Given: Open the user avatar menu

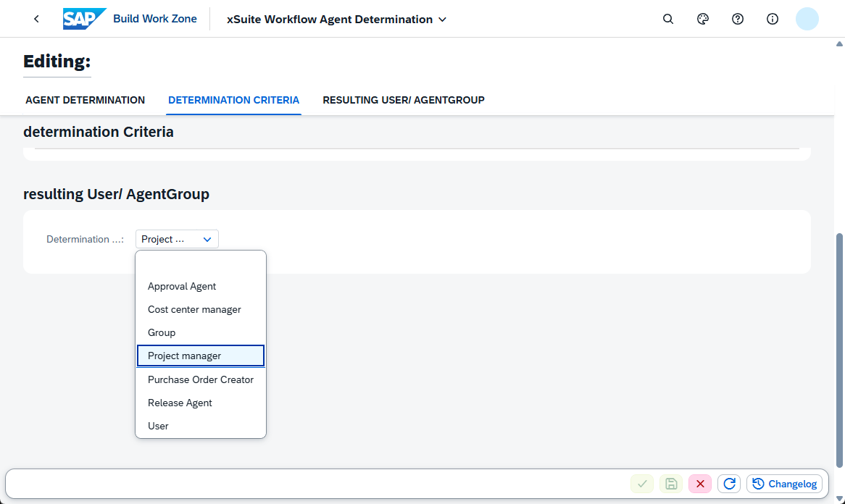Looking at the screenshot, I should click(x=807, y=19).
